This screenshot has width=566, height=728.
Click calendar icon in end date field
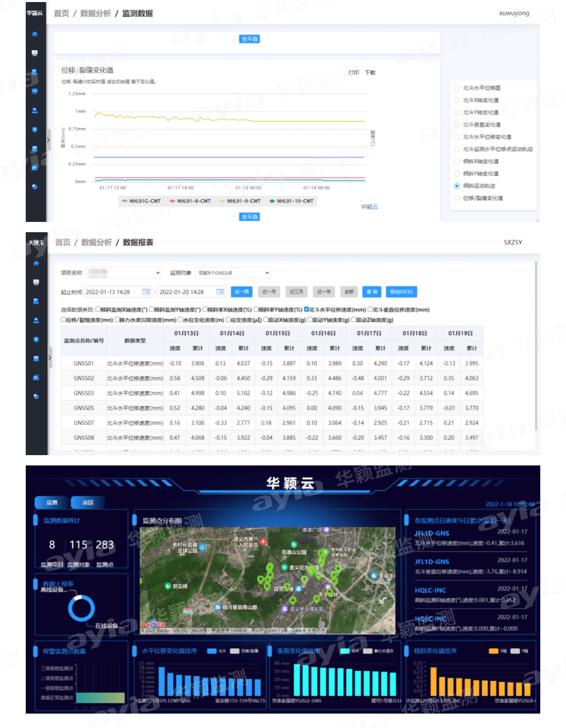pos(220,292)
